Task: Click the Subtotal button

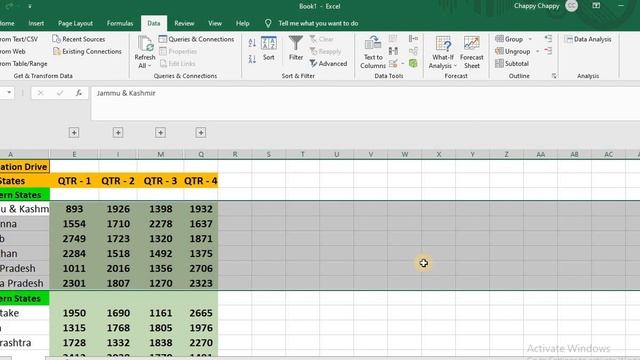Action: point(512,64)
